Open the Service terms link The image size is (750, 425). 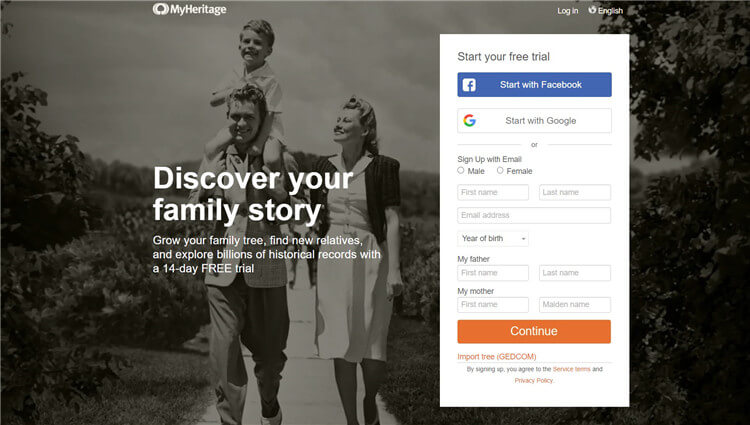[x=572, y=369]
